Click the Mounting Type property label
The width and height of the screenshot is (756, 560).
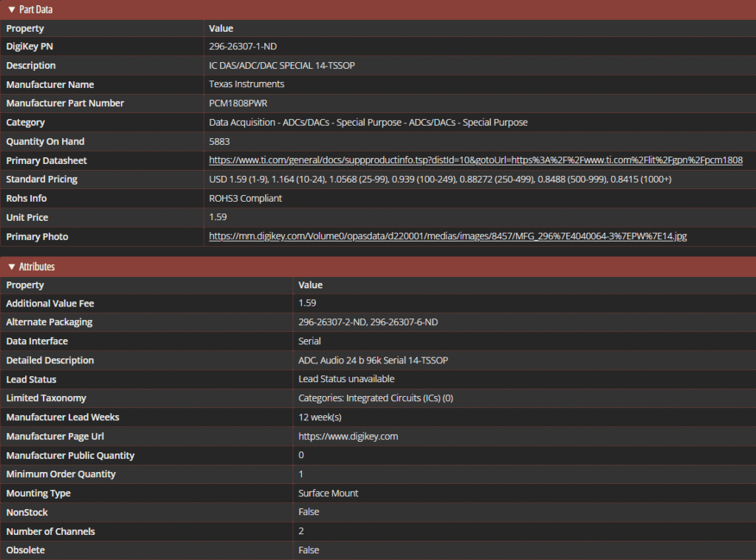tap(38, 493)
